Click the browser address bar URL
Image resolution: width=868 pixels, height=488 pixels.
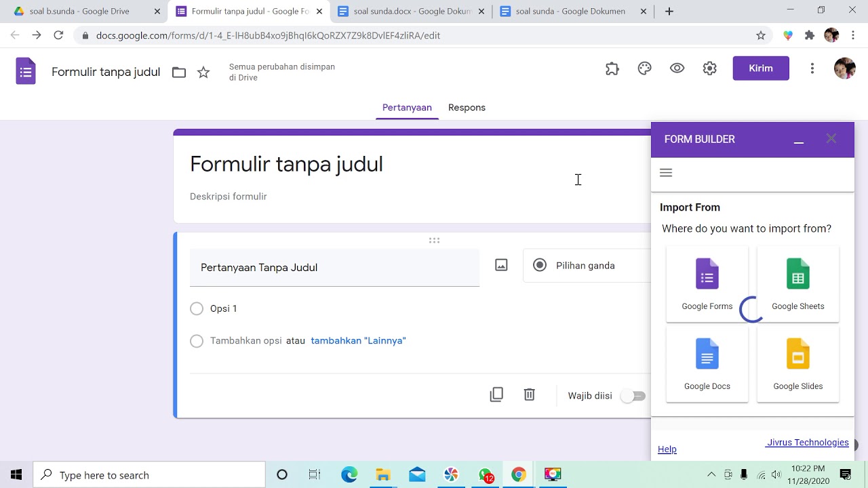pos(268,35)
